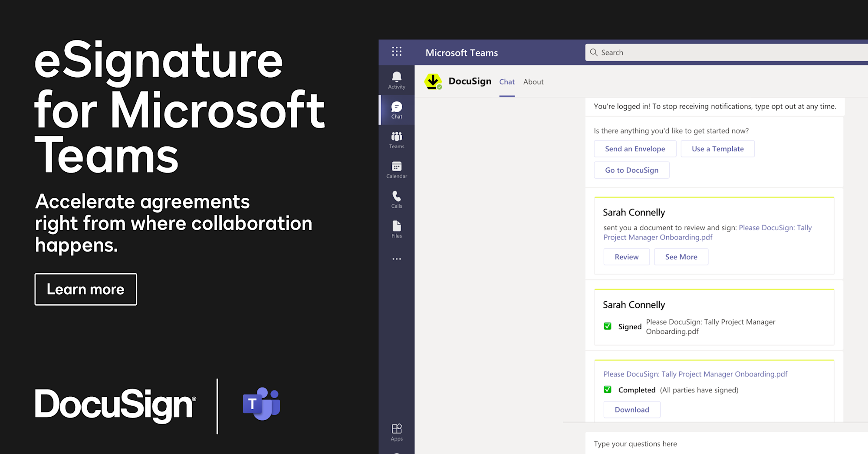This screenshot has height=454, width=868.
Task: Click the magnifying glass in the search bar
Action: 594,52
